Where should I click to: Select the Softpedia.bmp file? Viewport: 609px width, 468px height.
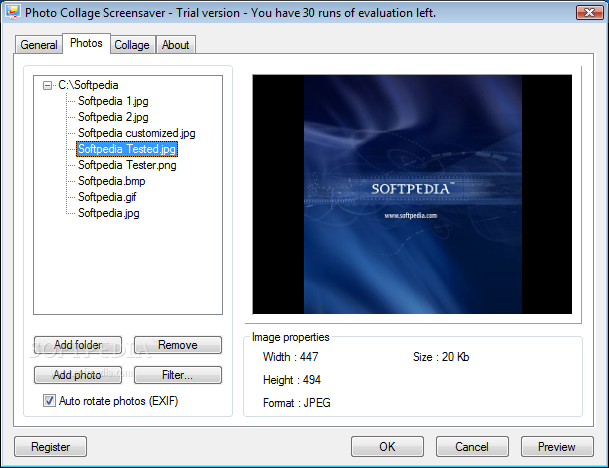(112, 181)
